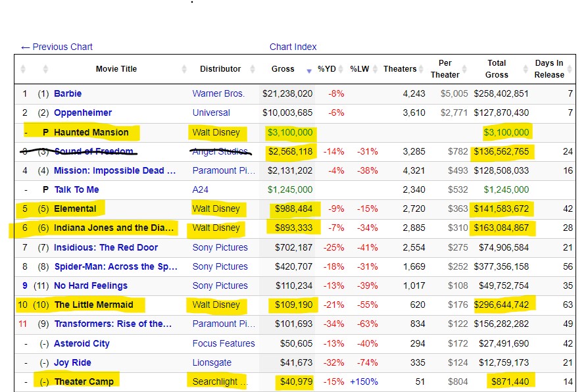
Task: Click the sort arrows beside Movie Title header
Action: 183,69
